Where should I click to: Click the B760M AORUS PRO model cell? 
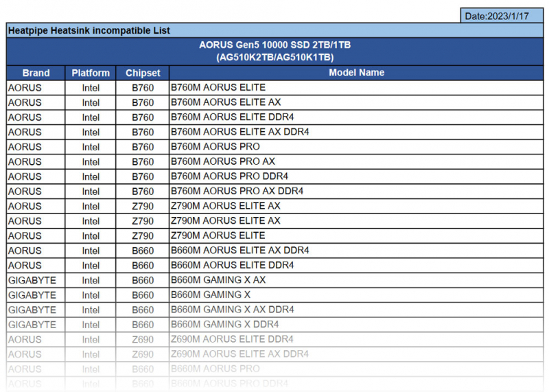(215, 147)
